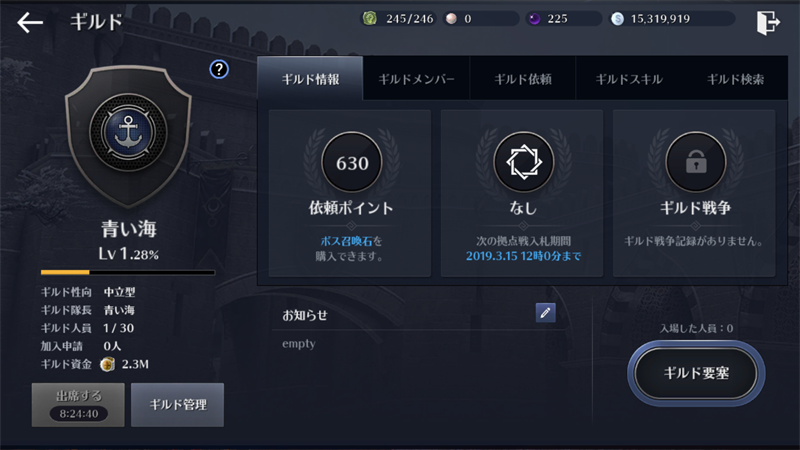Image resolution: width=800 pixels, height=450 pixels.
Task: Click the purple gem currency icon
Action: [534, 19]
